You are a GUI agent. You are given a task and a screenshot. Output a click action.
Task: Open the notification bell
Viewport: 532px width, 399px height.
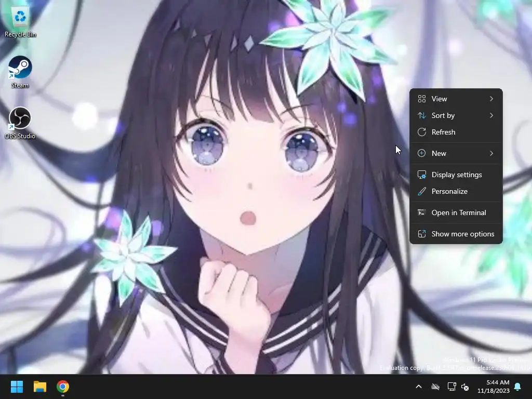pyautogui.click(x=517, y=387)
